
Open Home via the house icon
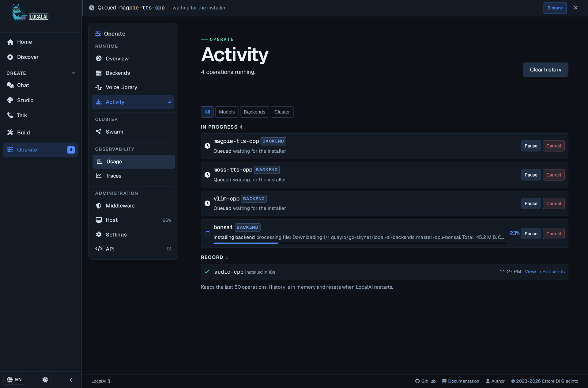click(10, 42)
